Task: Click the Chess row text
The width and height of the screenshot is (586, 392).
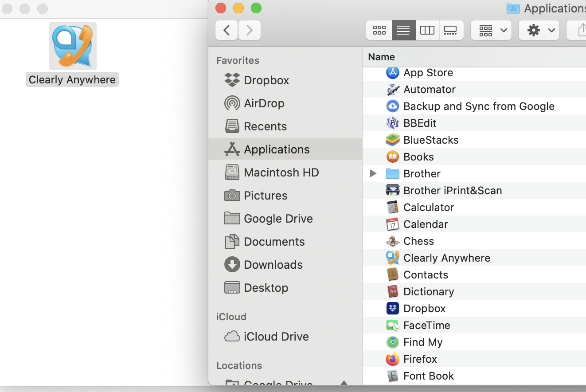Action: (x=419, y=241)
